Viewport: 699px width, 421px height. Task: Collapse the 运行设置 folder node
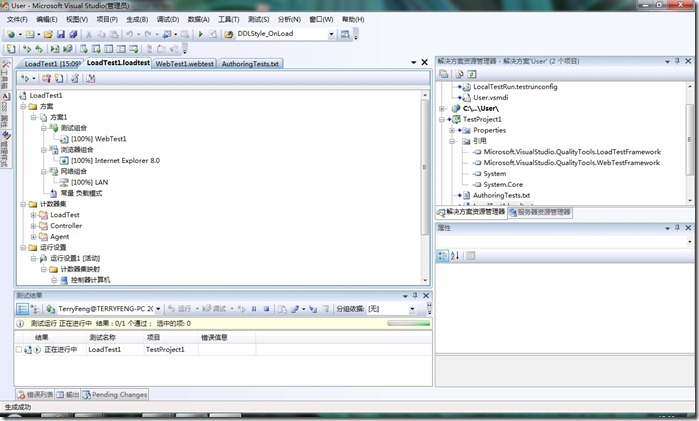23,248
